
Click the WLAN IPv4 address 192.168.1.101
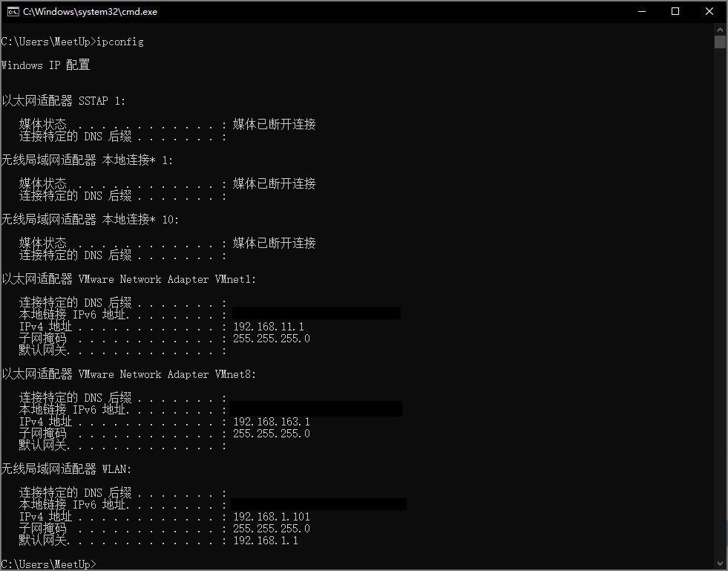pos(272,517)
